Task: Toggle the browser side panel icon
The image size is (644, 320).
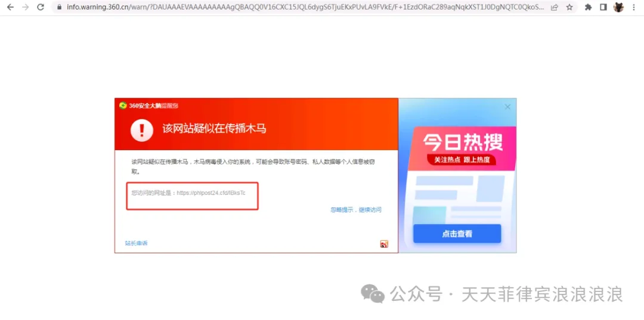Action: click(x=603, y=7)
